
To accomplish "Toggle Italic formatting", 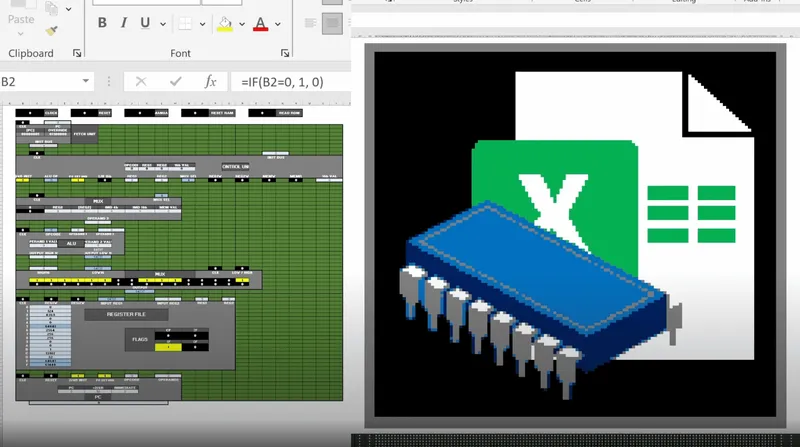I will (123, 23).
